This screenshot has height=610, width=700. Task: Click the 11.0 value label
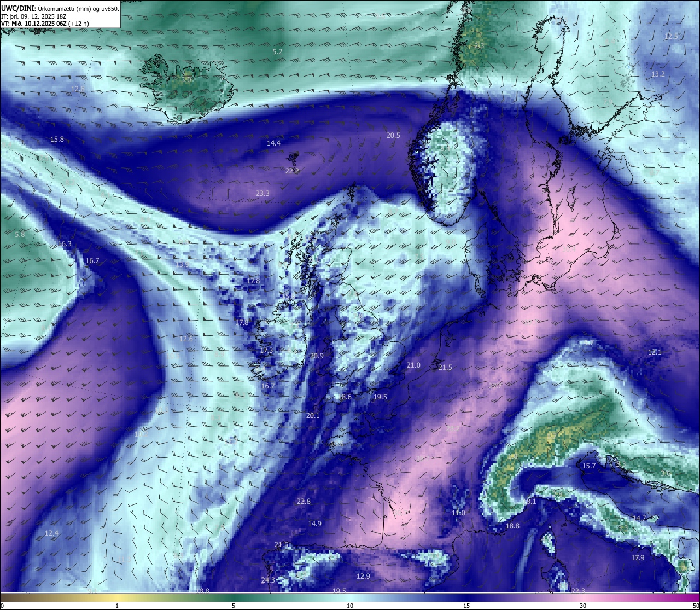[x=458, y=513]
